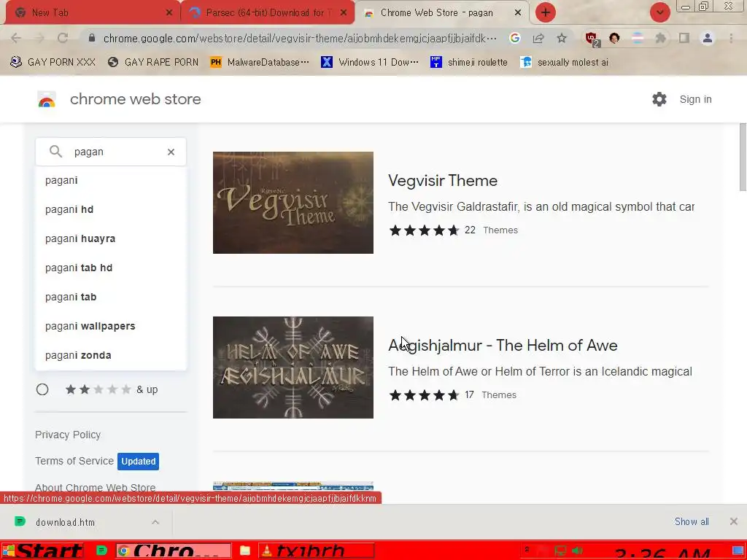Image resolution: width=747 pixels, height=560 pixels.
Task: Close the Parsec Download tab
Action: point(344,13)
